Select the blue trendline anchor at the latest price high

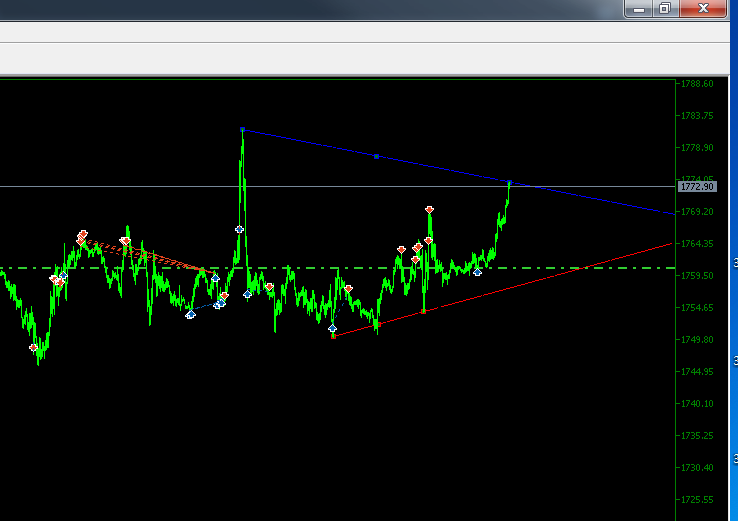509,183
